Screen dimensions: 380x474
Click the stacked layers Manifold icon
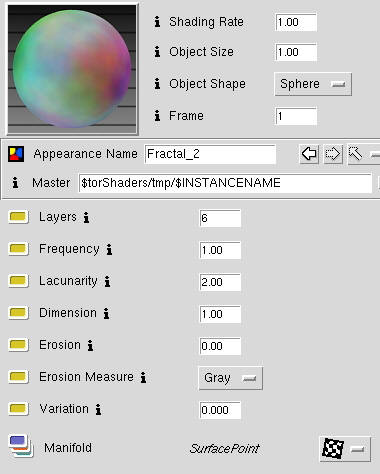pyautogui.click(x=21, y=446)
